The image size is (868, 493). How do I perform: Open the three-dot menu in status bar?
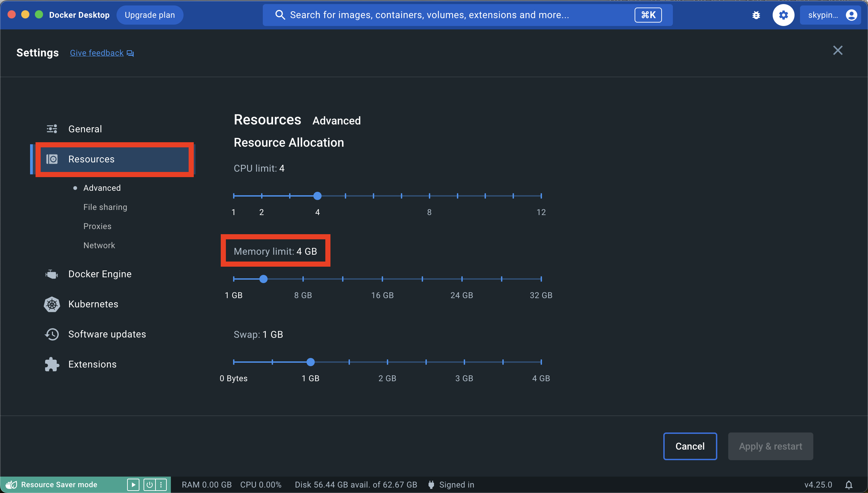(x=161, y=485)
